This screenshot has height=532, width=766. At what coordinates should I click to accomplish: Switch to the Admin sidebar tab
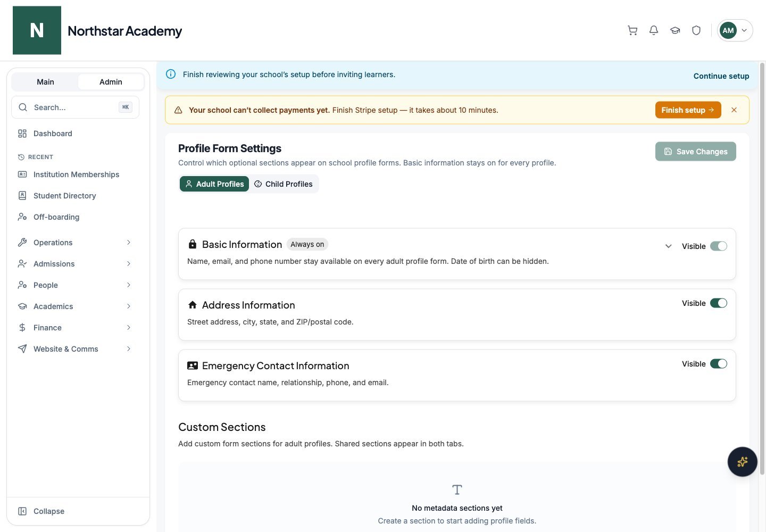point(111,82)
